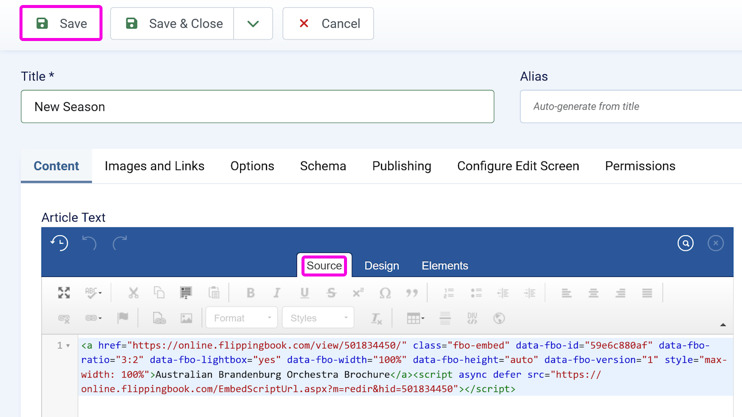
Task: Open editor revision history icon
Action: point(60,243)
